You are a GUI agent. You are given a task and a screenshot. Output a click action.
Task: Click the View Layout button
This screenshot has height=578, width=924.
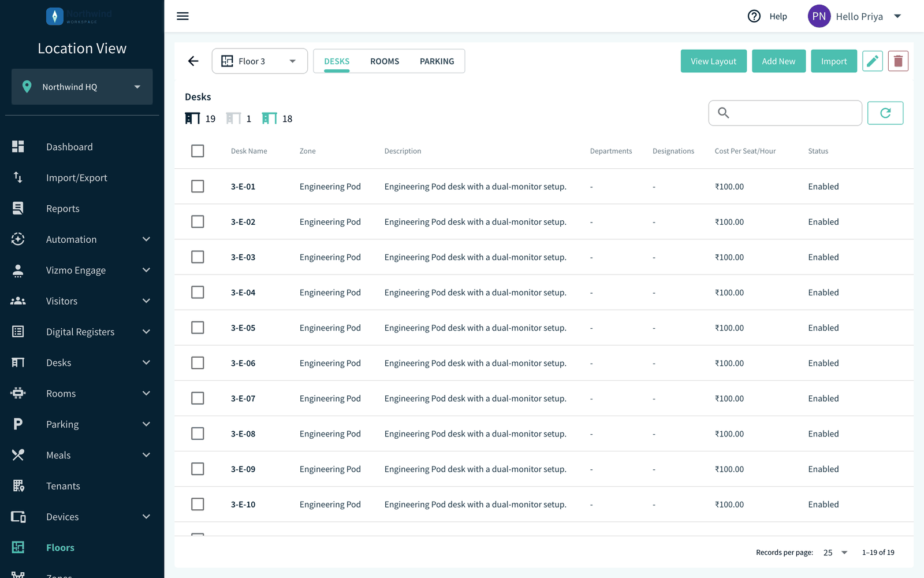coord(714,61)
